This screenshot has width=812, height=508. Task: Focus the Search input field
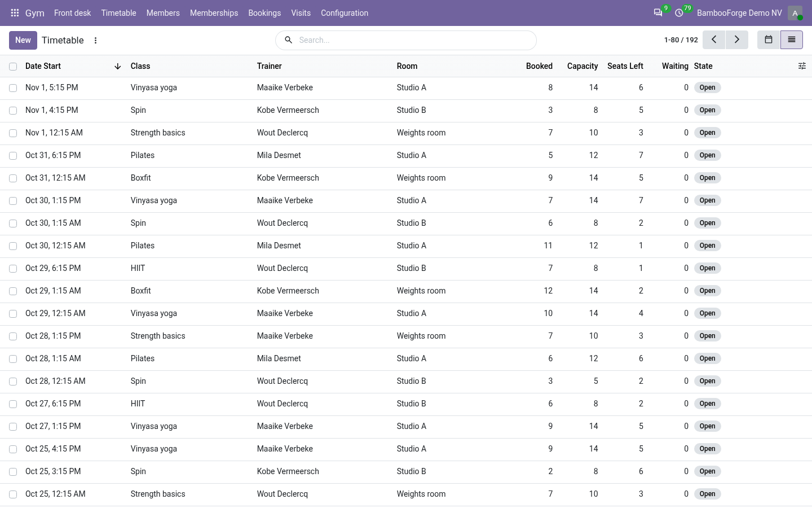(x=414, y=40)
